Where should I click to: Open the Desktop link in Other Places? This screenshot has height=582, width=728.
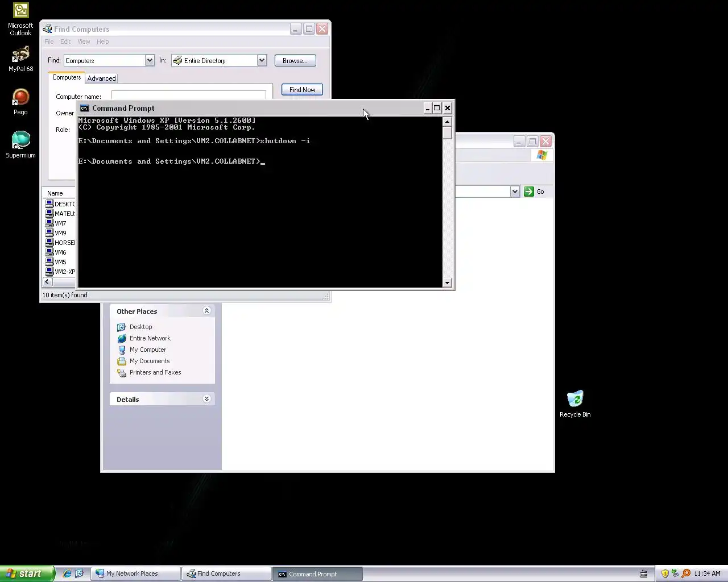tap(140, 327)
